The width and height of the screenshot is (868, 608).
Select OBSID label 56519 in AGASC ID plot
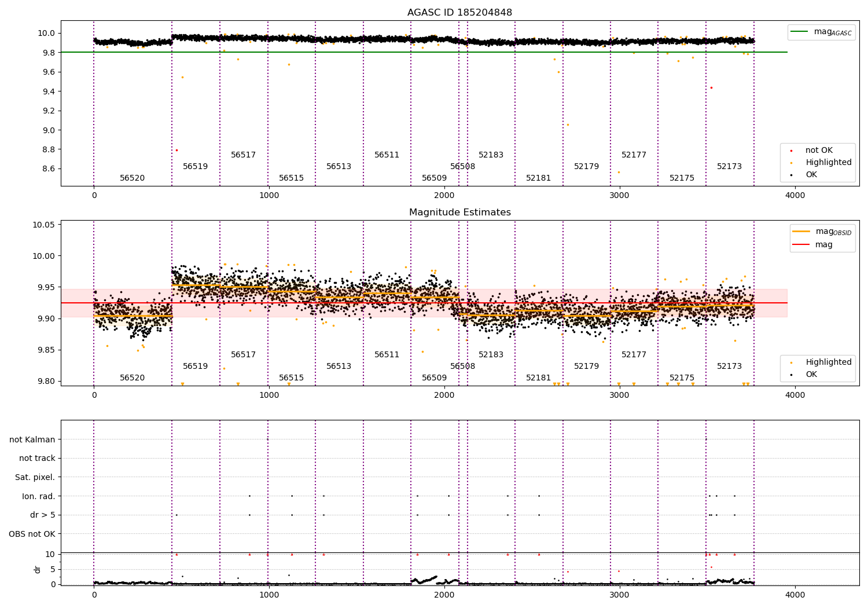tap(196, 167)
